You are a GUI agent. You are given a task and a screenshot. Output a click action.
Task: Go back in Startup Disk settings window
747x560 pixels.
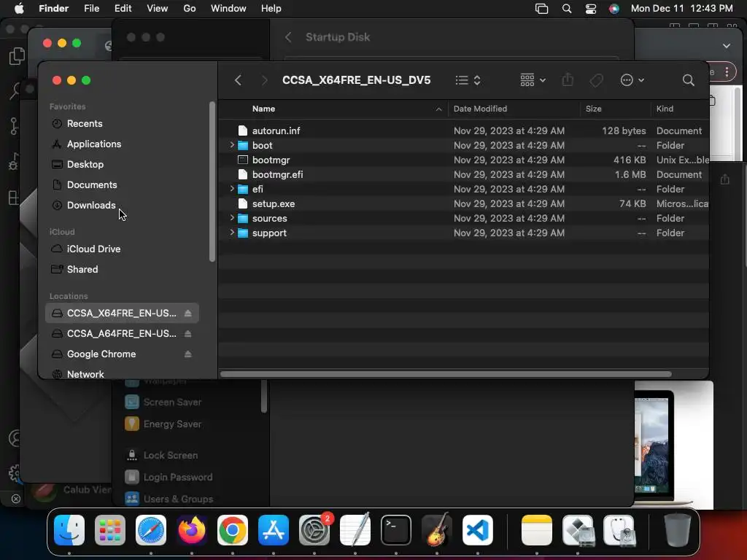click(288, 37)
